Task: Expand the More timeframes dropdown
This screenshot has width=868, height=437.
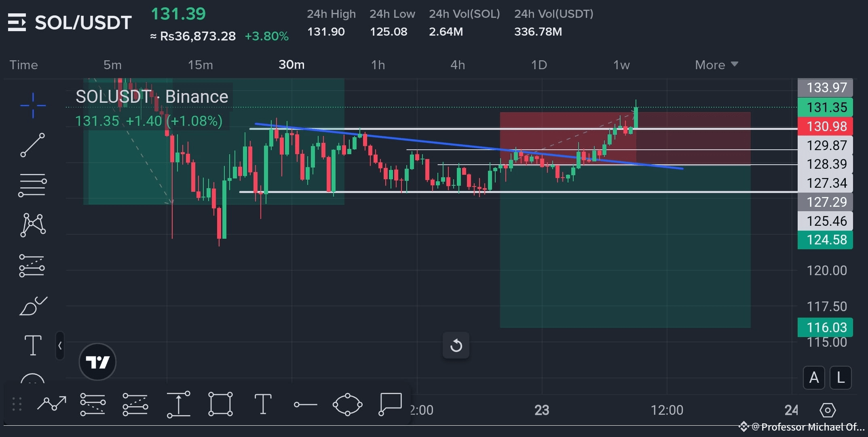Action: tap(716, 65)
